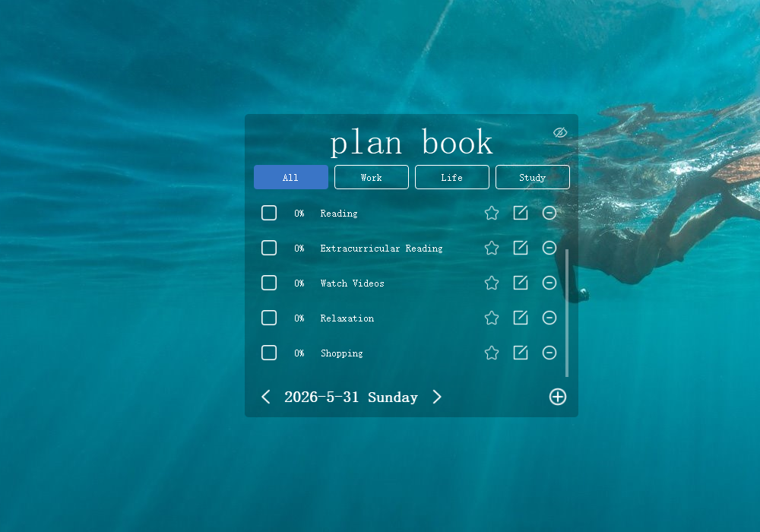Remove the Extracurricular Reading task
The height and width of the screenshot is (532, 760).
(x=549, y=248)
